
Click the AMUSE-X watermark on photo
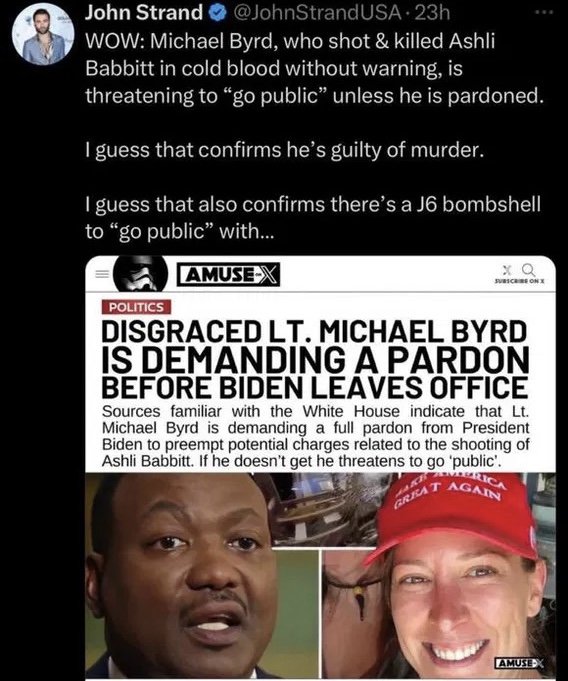pyautogui.click(x=519, y=663)
